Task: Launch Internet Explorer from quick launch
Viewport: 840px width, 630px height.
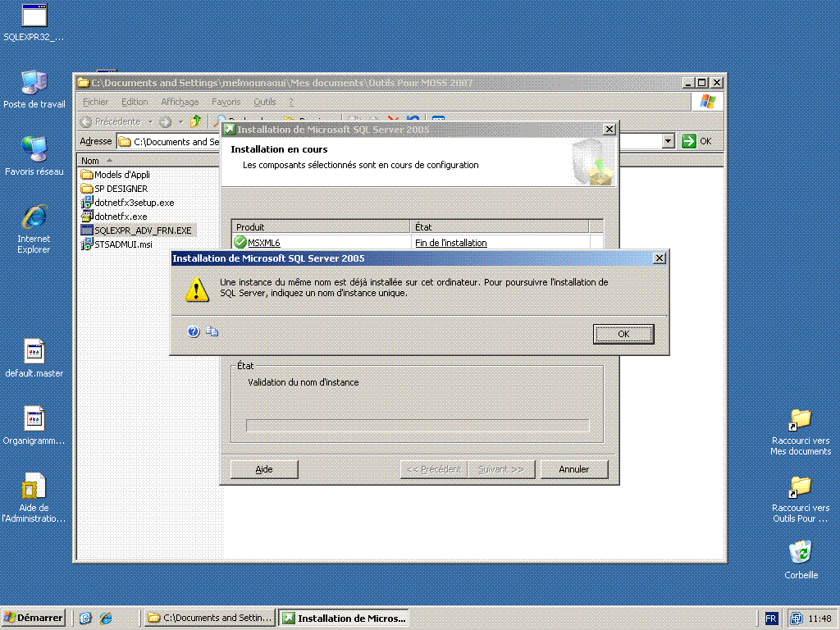Action: pyautogui.click(x=106, y=619)
